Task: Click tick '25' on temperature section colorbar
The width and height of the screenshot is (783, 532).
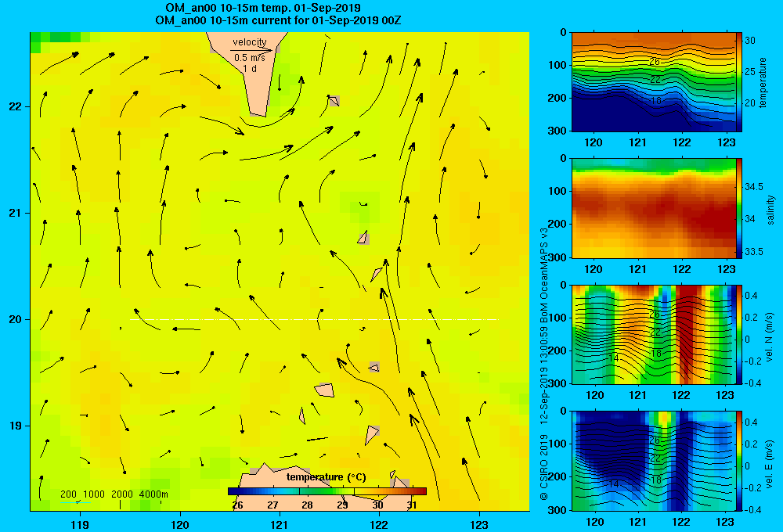Action: coord(750,72)
